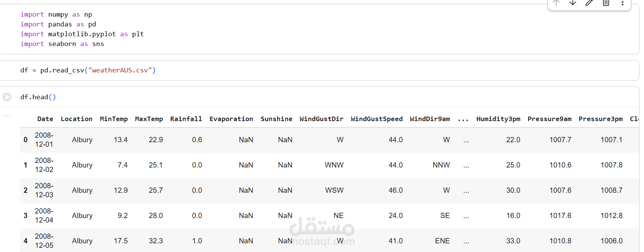The width and height of the screenshot is (644, 252).
Task: Click the 'import matplotlib.pyplot as plt' line
Action: pyautogui.click(x=82, y=34)
